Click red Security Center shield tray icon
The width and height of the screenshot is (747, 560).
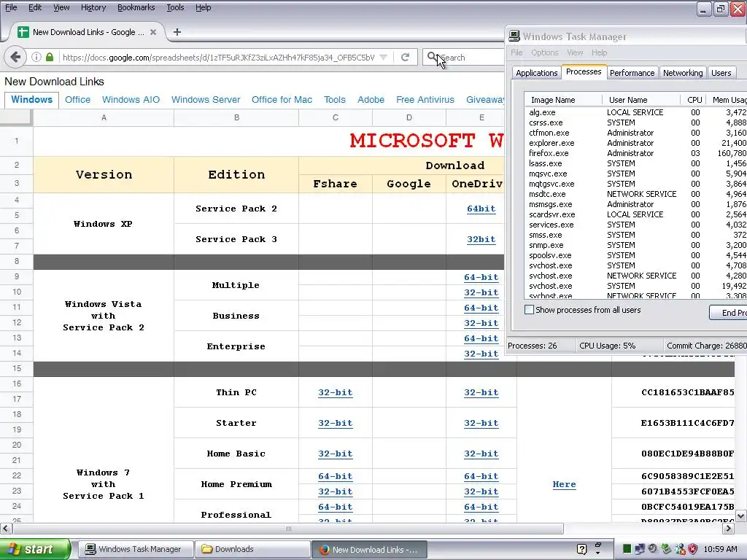693,549
